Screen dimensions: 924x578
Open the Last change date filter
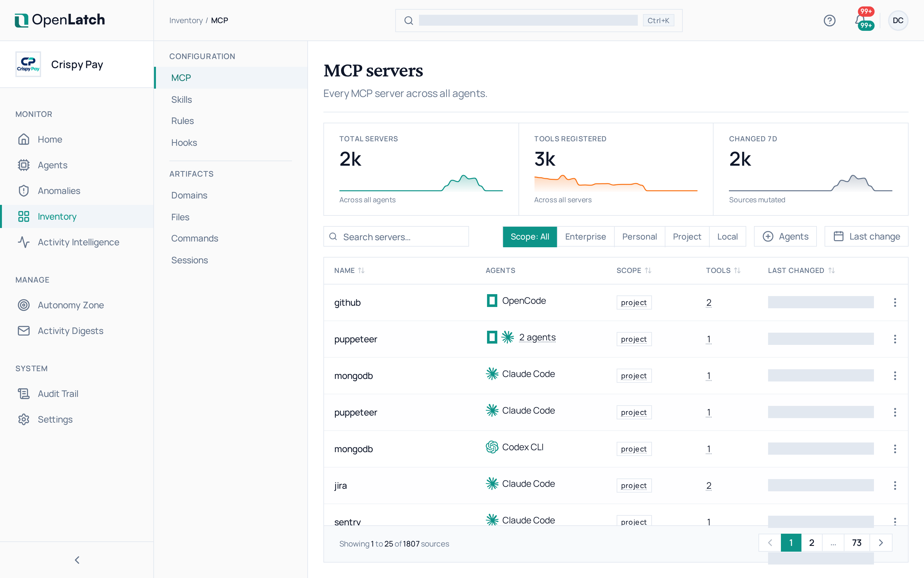pos(866,236)
